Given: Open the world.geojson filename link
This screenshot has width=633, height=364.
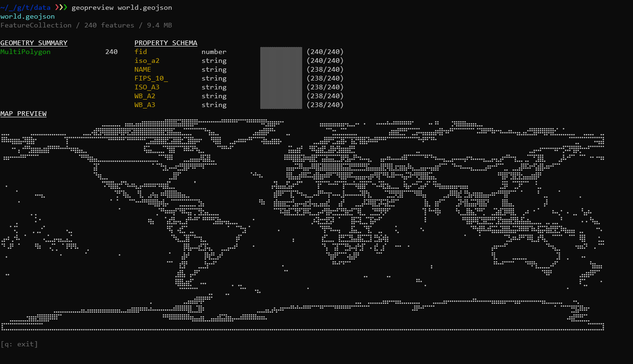Looking at the screenshot, I should coord(27,16).
